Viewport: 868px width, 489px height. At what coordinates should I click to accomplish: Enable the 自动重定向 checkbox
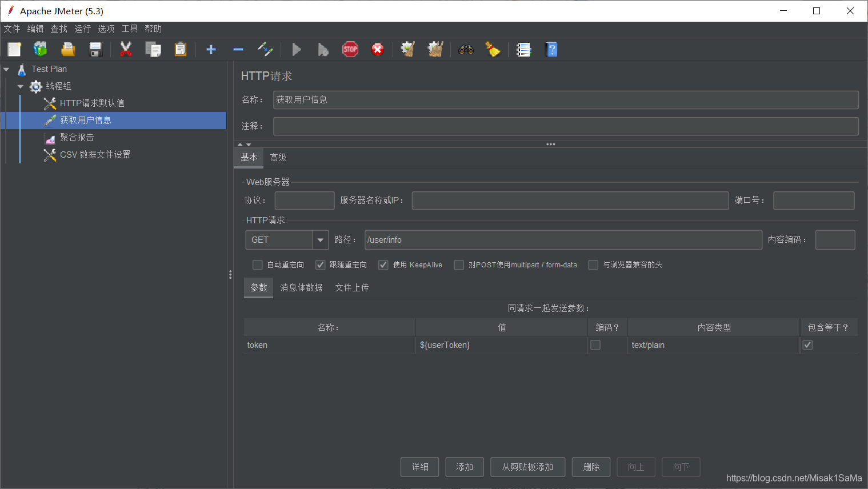(257, 264)
